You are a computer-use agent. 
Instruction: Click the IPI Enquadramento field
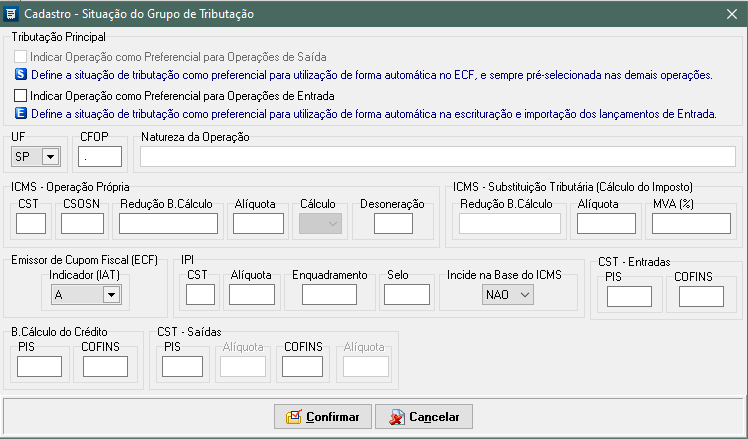click(x=329, y=294)
